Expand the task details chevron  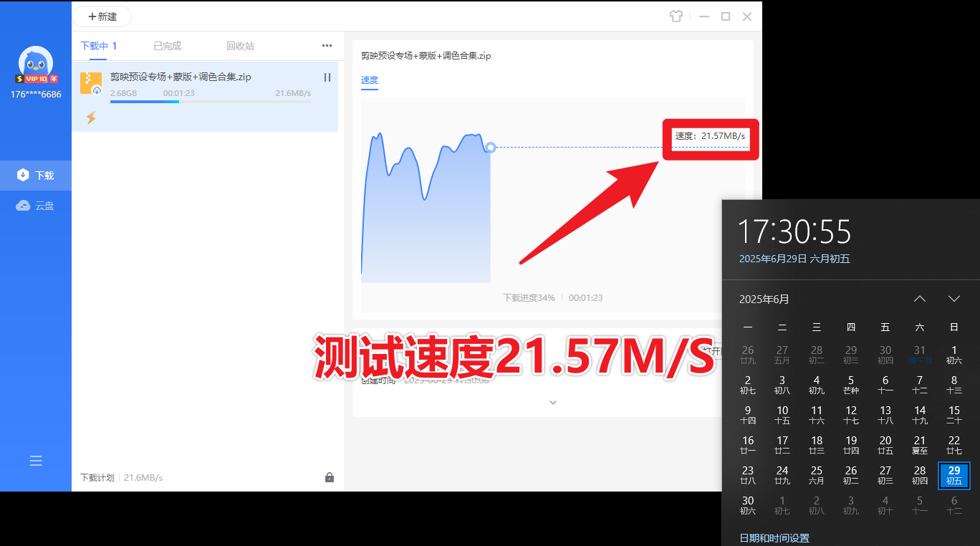click(552, 402)
